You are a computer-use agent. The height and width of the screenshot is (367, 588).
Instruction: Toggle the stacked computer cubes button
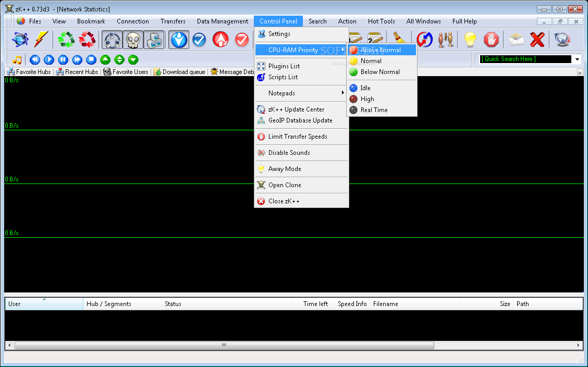pos(154,40)
